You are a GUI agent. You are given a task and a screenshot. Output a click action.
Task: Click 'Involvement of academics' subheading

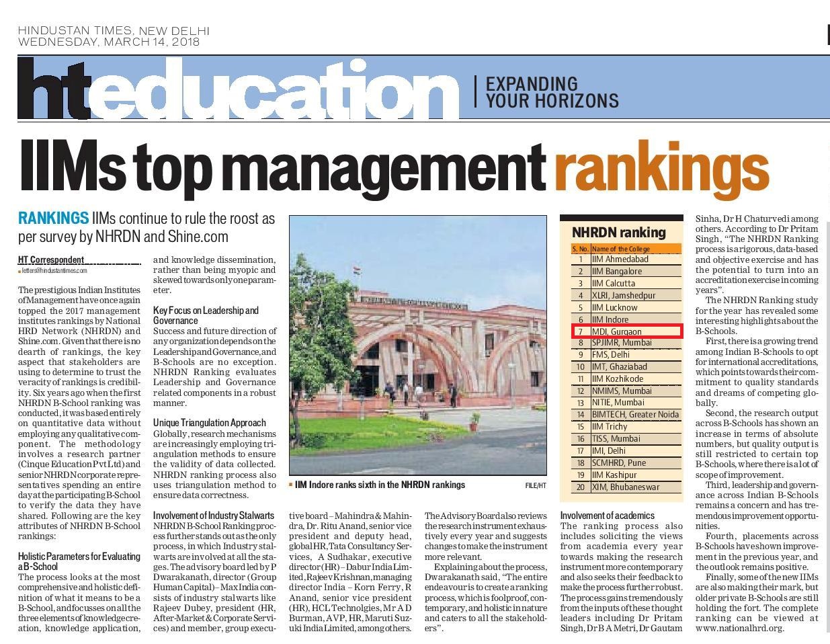[x=607, y=516]
